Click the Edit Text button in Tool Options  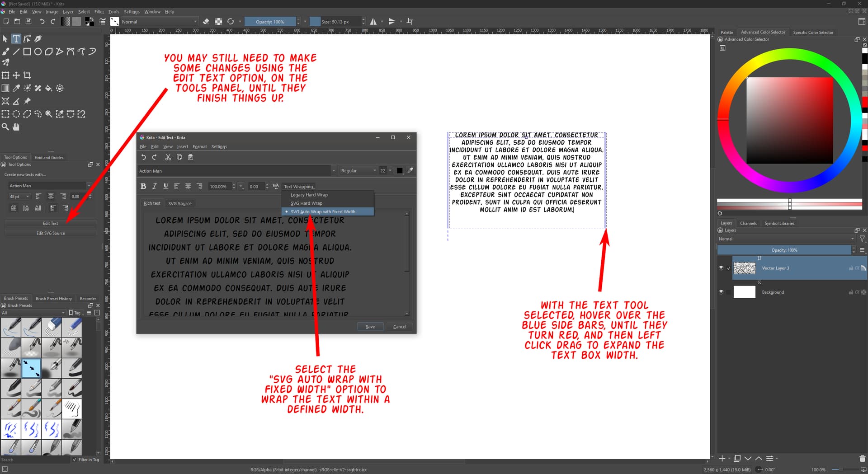[x=51, y=223]
